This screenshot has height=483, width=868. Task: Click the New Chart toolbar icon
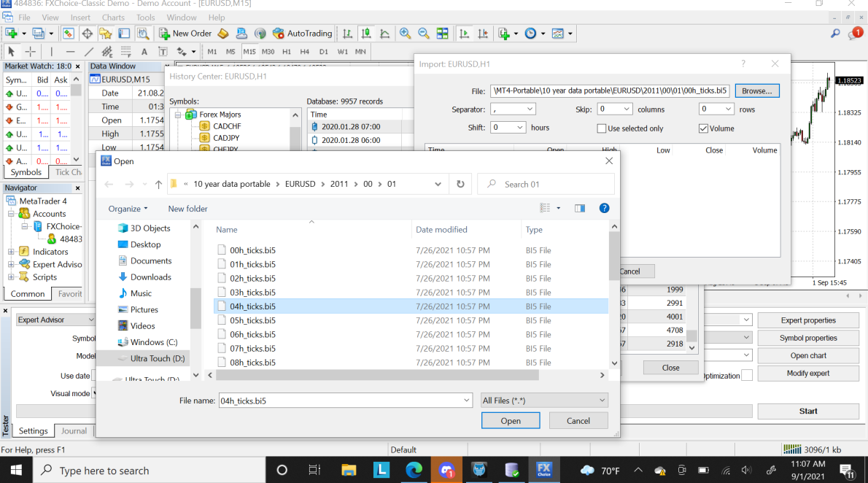tap(11, 34)
